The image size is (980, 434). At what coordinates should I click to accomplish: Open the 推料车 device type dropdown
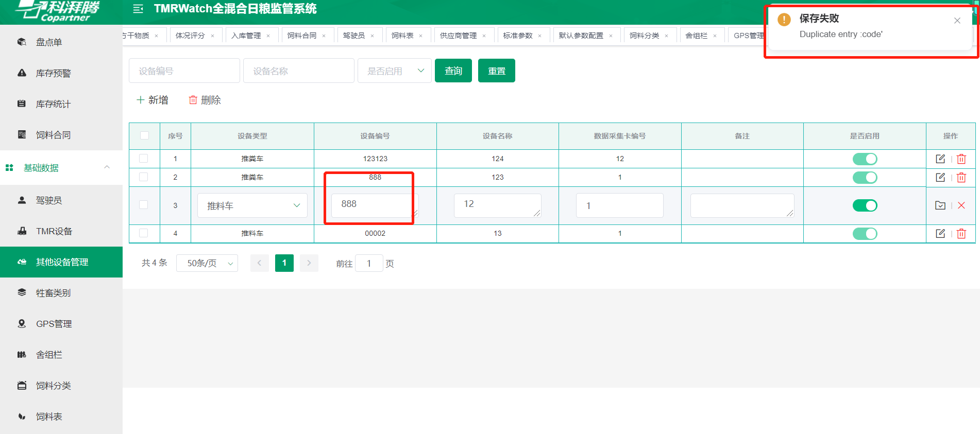252,205
